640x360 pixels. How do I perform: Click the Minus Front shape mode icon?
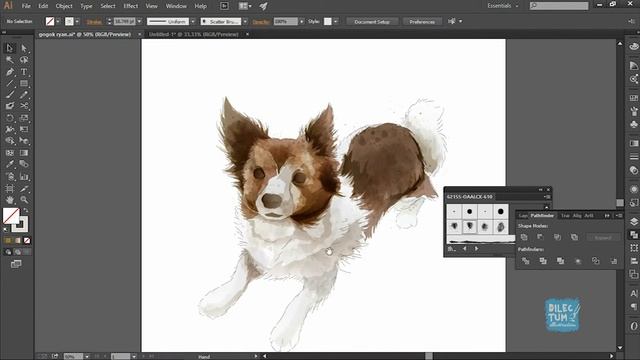pyautogui.click(x=541, y=237)
